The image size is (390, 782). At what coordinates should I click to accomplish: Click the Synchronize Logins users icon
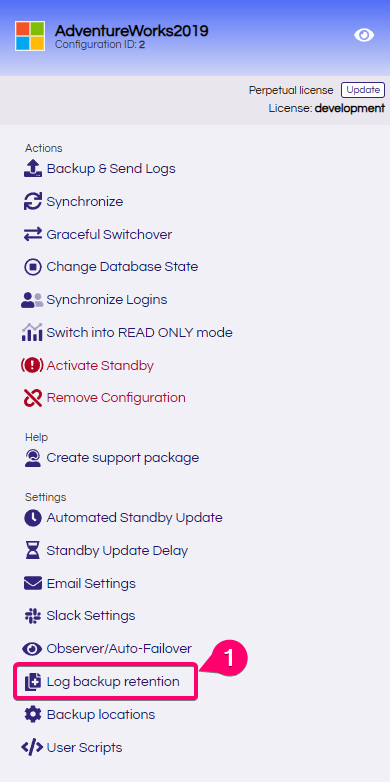(x=33, y=300)
